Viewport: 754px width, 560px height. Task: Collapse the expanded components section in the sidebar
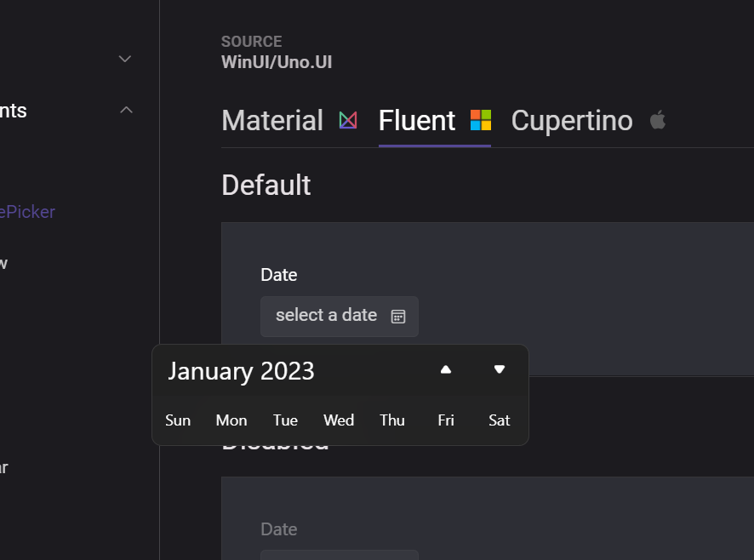tap(126, 110)
